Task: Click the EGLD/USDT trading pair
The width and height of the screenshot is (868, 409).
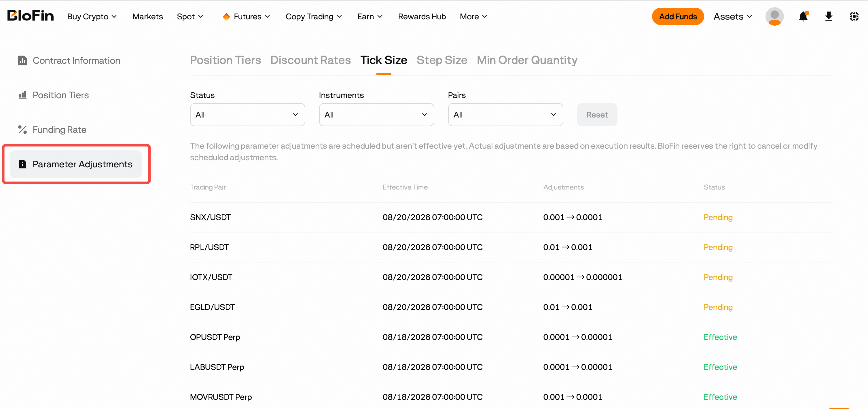Action: coord(212,307)
